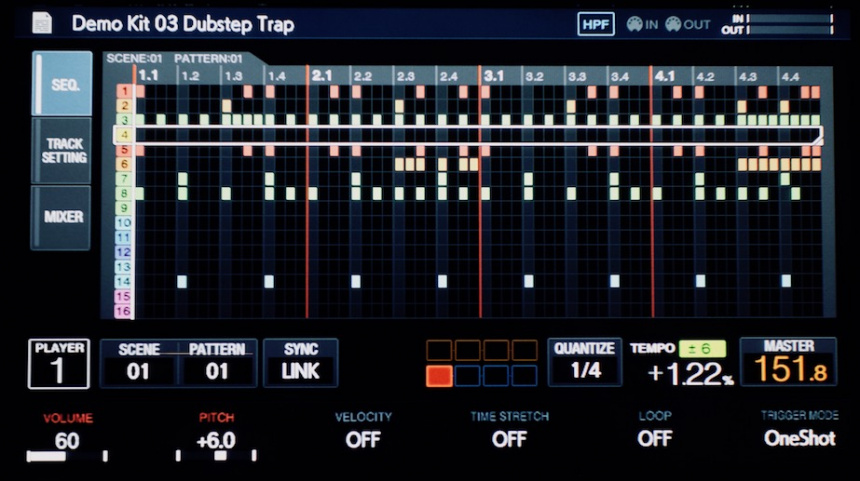Viewport: 860px width, 481px height.
Task: Switch to the SEQ. tab
Action: [x=62, y=84]
